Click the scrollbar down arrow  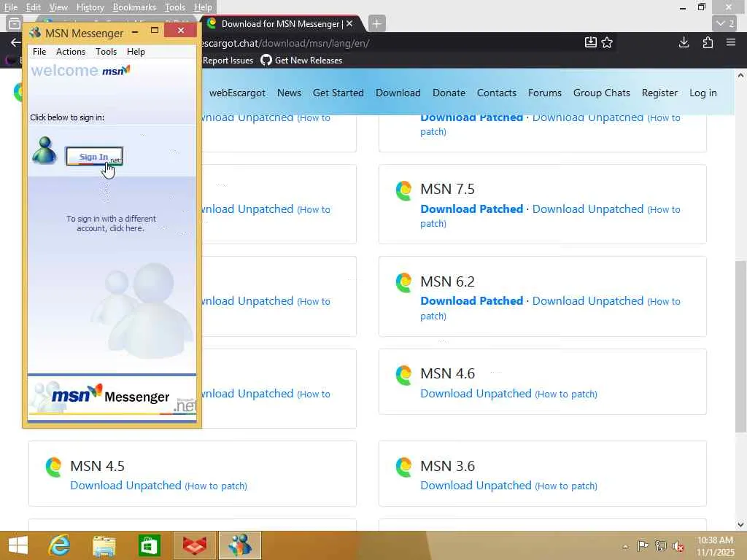pyautogui.click(x=740, y=525)
